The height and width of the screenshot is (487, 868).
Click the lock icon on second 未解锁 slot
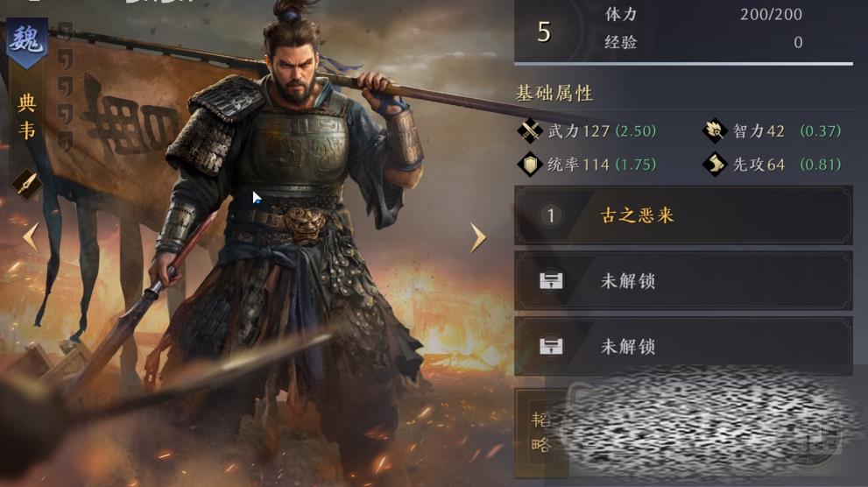551,347
